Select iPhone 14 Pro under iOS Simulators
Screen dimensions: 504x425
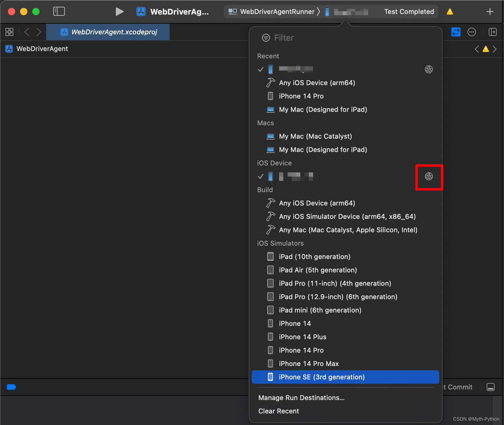tap(345, 350)
